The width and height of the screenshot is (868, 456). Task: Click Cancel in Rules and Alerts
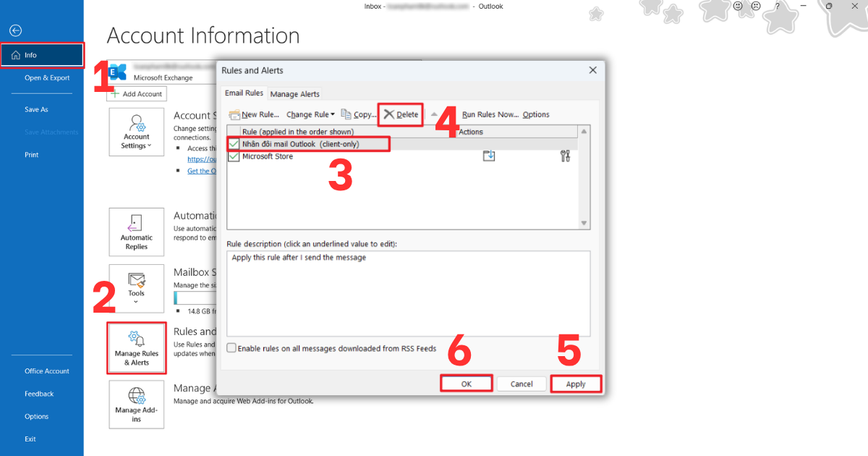point(521,384)
